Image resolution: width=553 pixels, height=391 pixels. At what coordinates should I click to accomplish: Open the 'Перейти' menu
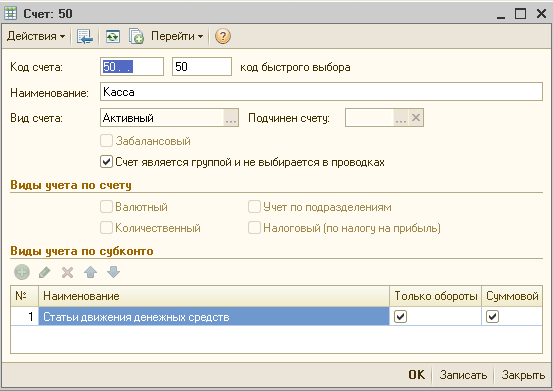pyautogui.click(x=177, y=36)
